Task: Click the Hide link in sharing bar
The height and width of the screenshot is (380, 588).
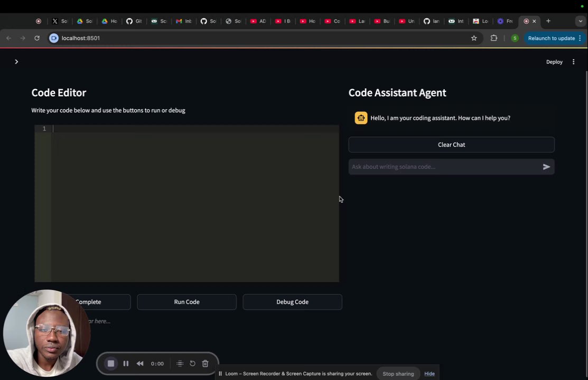Action: pyautogui.click(x=430, y=374)
